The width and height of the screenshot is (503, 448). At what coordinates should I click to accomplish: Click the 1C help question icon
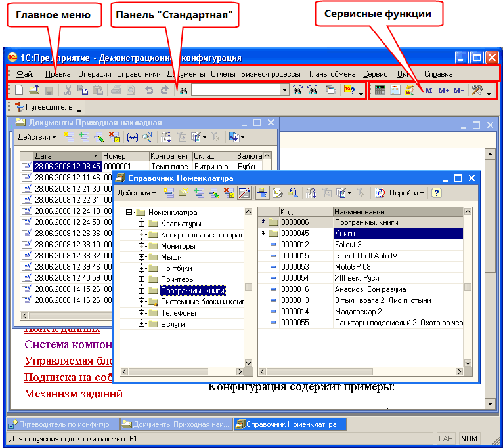pos(349,91)
